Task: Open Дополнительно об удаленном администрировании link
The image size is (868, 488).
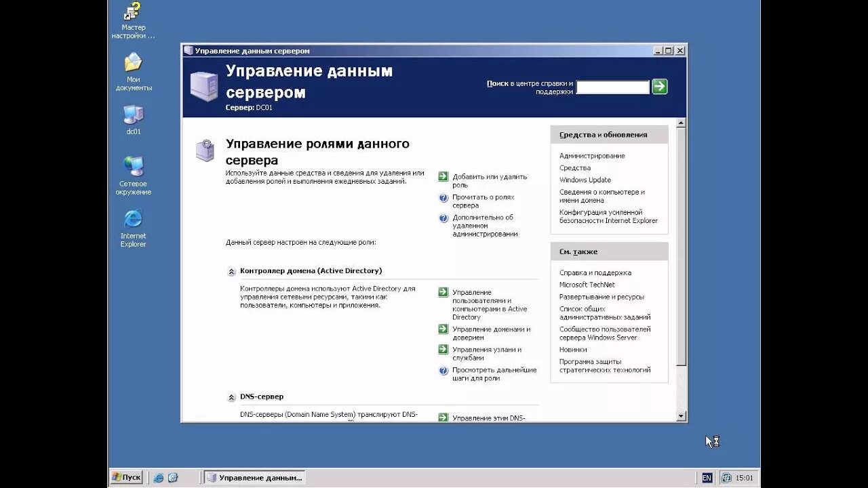Action: coord(485,226)
